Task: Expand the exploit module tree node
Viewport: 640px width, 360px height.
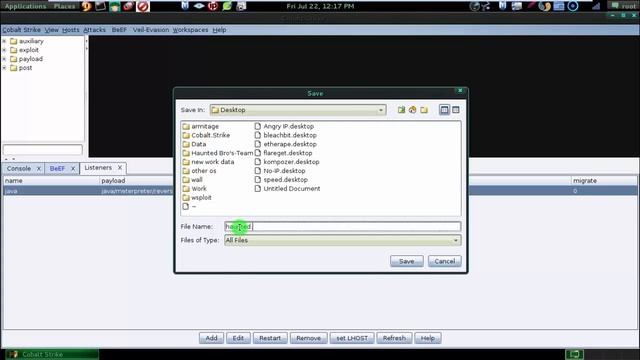Action: click(x=4, y=50)
